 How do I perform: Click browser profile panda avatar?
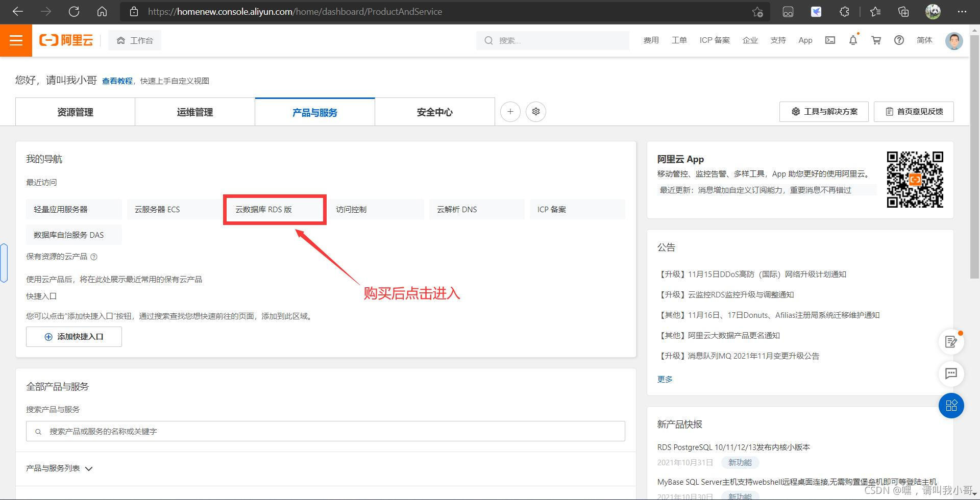pyautogui.click(x=933, y=11)
